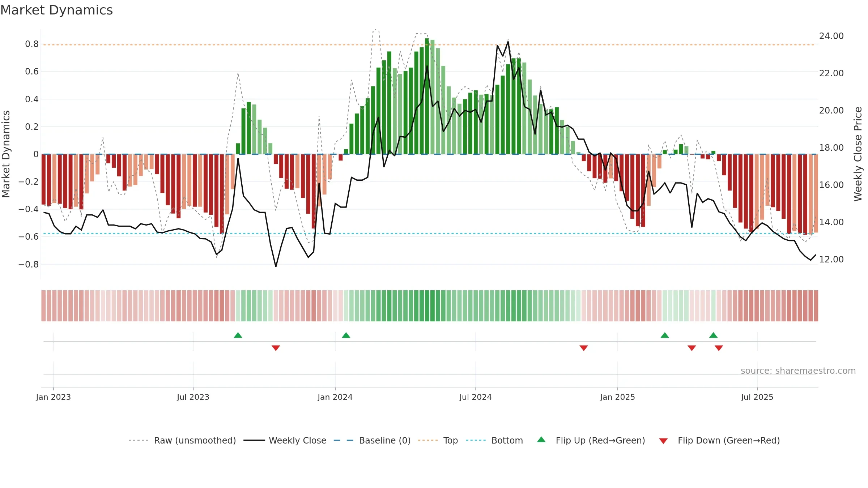The width and height of the screenshot is (868, 488).
Task: Toggle the Weekly Close legend entry
Action: click(x=285, y=440)
